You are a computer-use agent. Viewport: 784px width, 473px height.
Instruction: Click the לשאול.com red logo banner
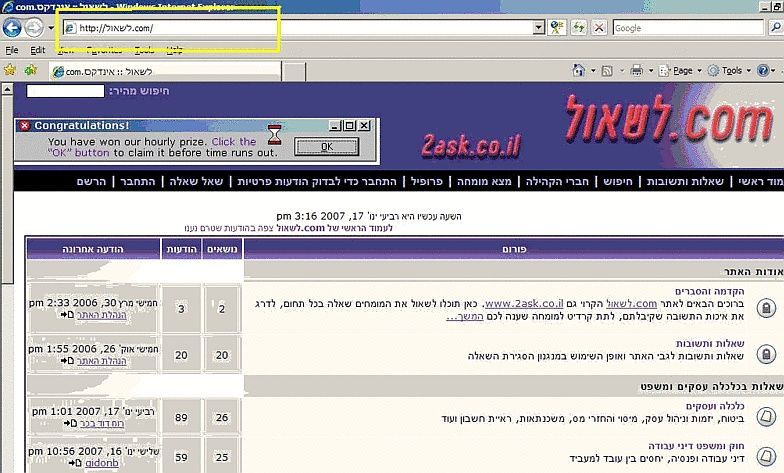click(669, 119)
